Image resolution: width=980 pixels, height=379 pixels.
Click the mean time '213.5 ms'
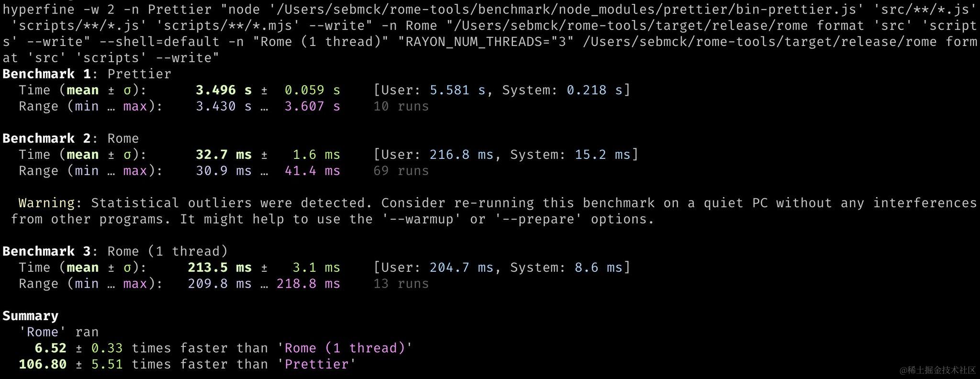click(x=220, y=268)
